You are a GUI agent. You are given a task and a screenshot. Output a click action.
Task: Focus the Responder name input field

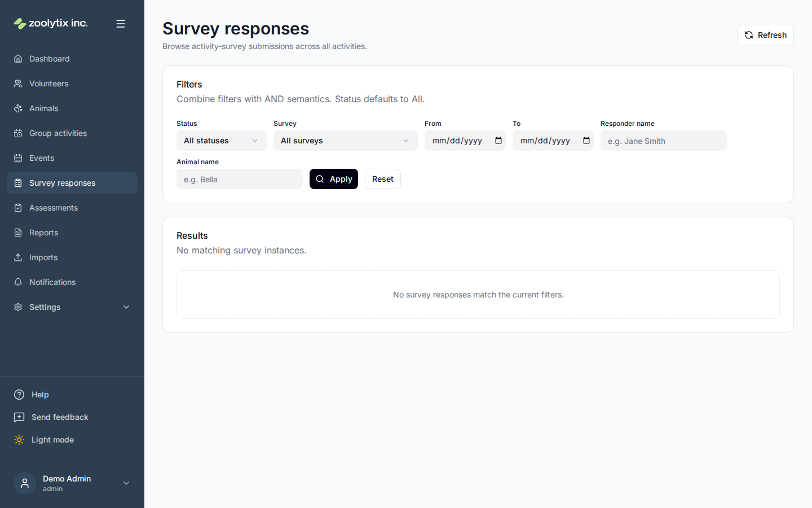point(664,141)
